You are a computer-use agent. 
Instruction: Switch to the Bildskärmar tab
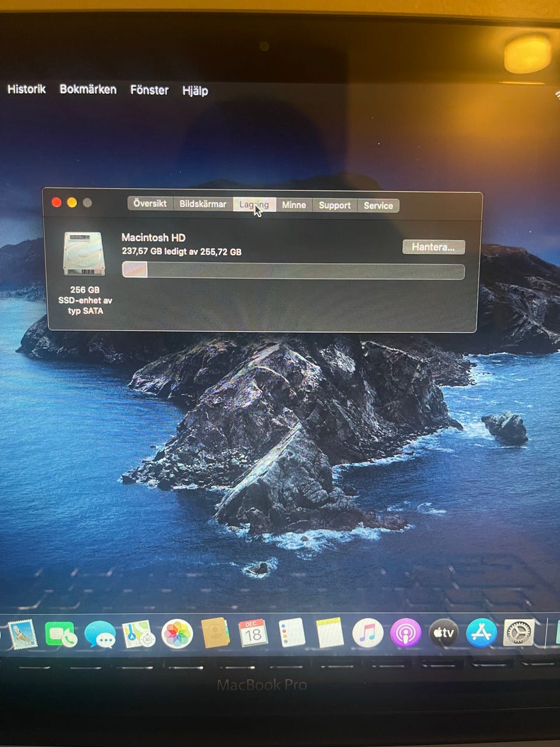click(202, 204)
